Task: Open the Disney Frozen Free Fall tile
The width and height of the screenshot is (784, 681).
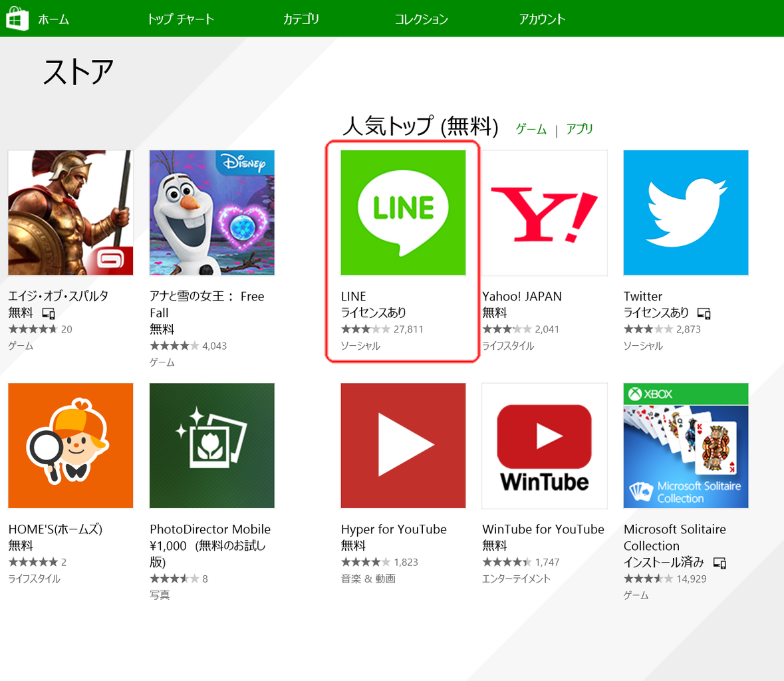Action: (212, 213)
